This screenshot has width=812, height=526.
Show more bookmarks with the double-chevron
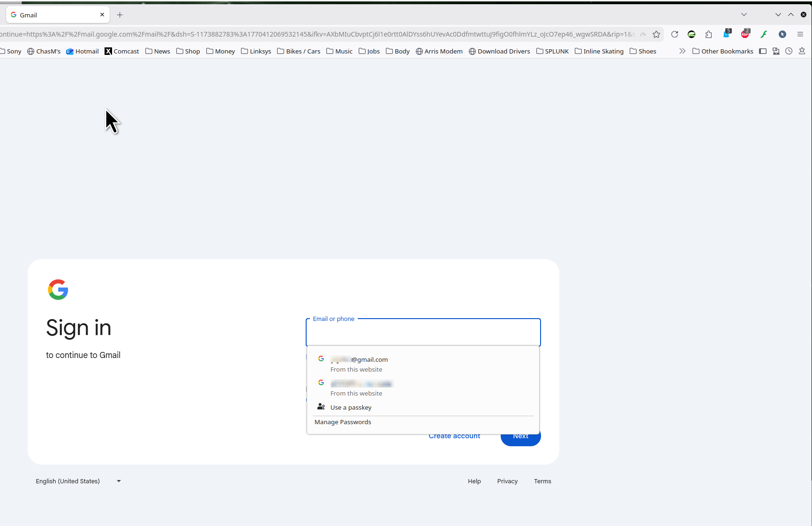[682, 51]
